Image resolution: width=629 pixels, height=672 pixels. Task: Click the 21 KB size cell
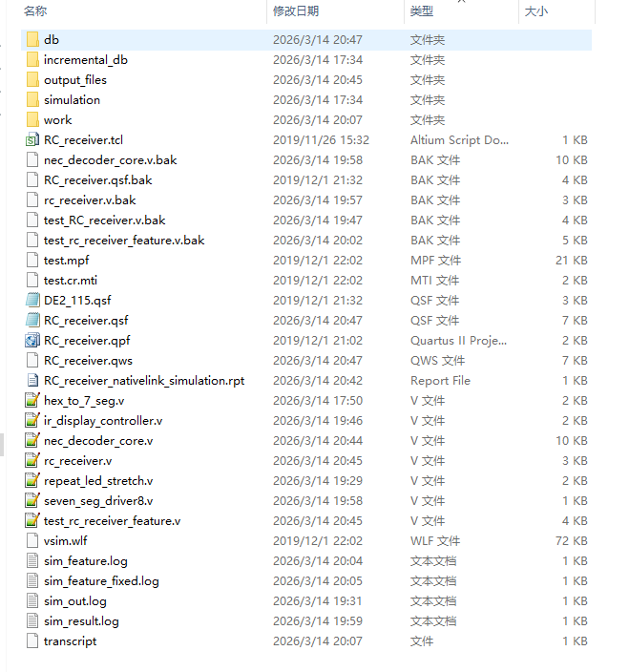coord(572,261)
